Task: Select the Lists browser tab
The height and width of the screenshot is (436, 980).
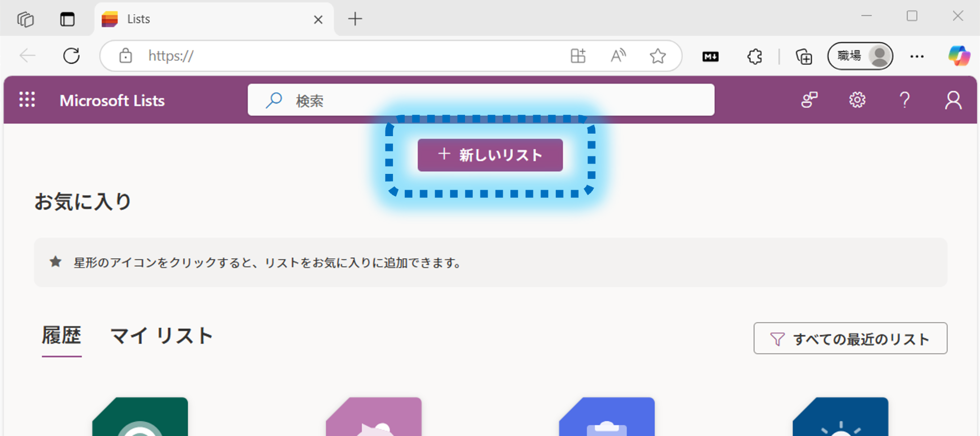Action: tap(214, 19)
